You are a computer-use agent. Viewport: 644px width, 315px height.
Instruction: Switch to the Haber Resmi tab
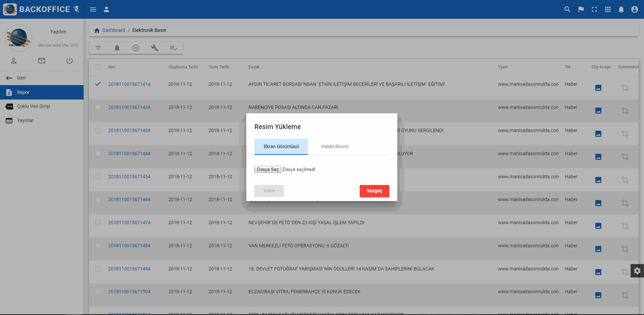[x=335, y=146]
